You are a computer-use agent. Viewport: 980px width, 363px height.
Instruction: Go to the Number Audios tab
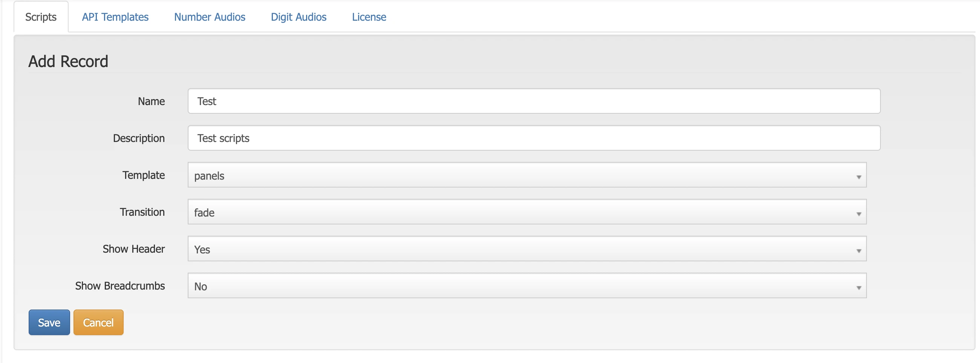click(x=209, y=17)
